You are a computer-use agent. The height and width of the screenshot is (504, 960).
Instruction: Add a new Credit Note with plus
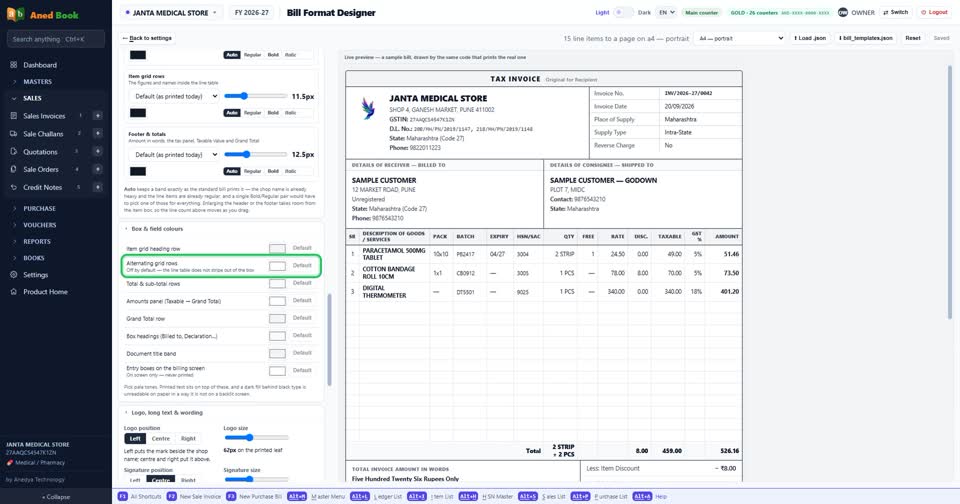point(97,187)
